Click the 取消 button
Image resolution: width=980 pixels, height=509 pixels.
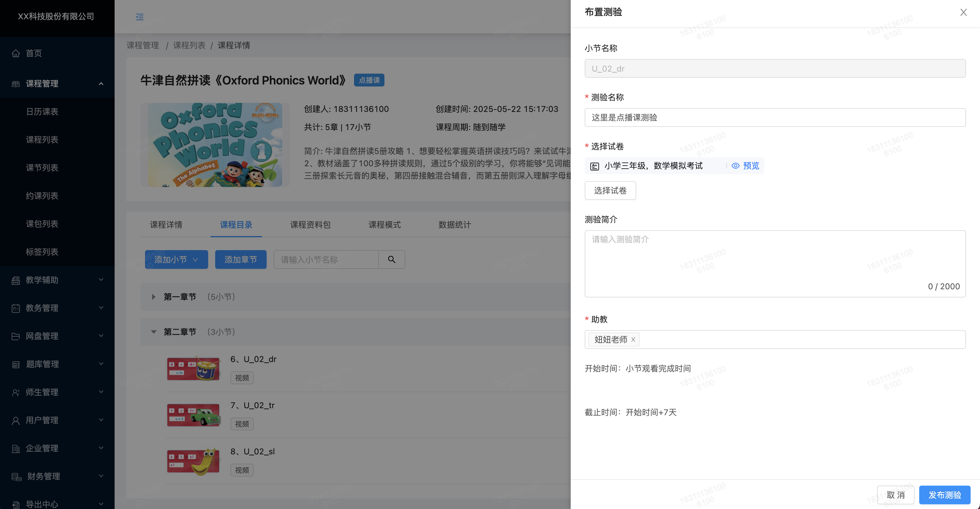pos(895,495)
